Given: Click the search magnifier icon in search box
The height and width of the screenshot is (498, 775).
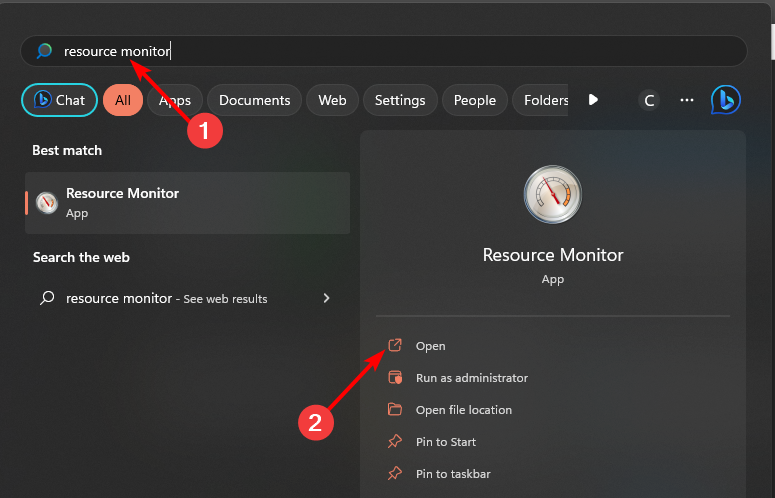Looking at the screenshot, I should (44, 51).
